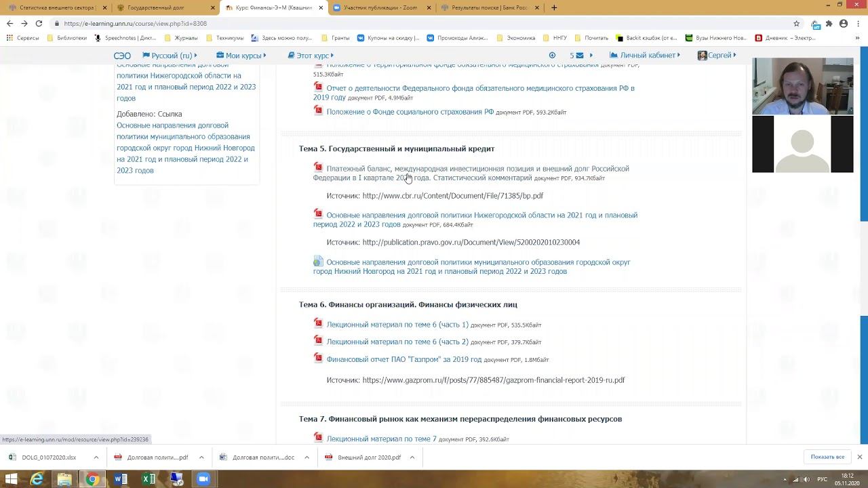Open new browser tab with plus
The height and width of the screenshot is (488, 868).
pos(554,7)
